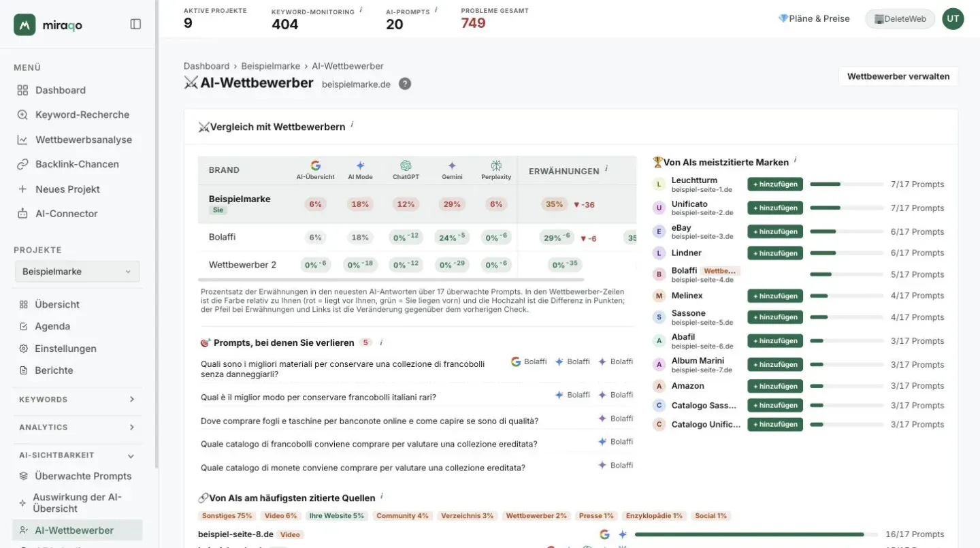Click info icon beside Keyword-Monitoring

(x=361, y=10)
